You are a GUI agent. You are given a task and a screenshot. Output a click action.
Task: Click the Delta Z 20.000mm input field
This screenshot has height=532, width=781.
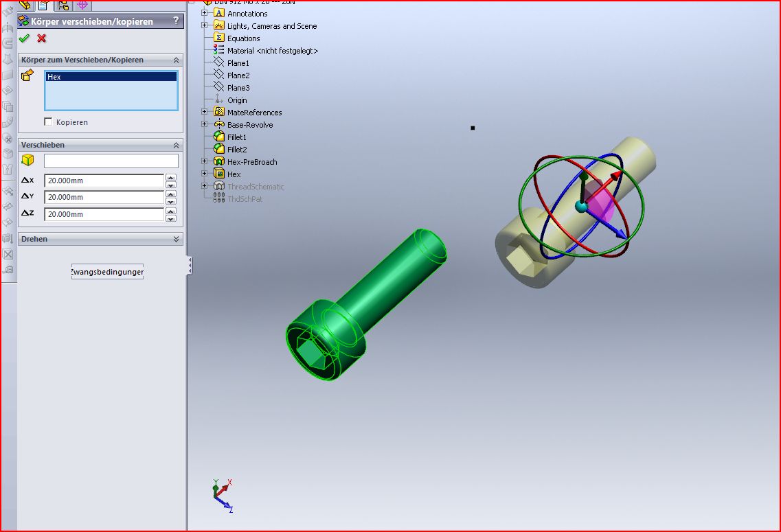click(x=104, y=214)
